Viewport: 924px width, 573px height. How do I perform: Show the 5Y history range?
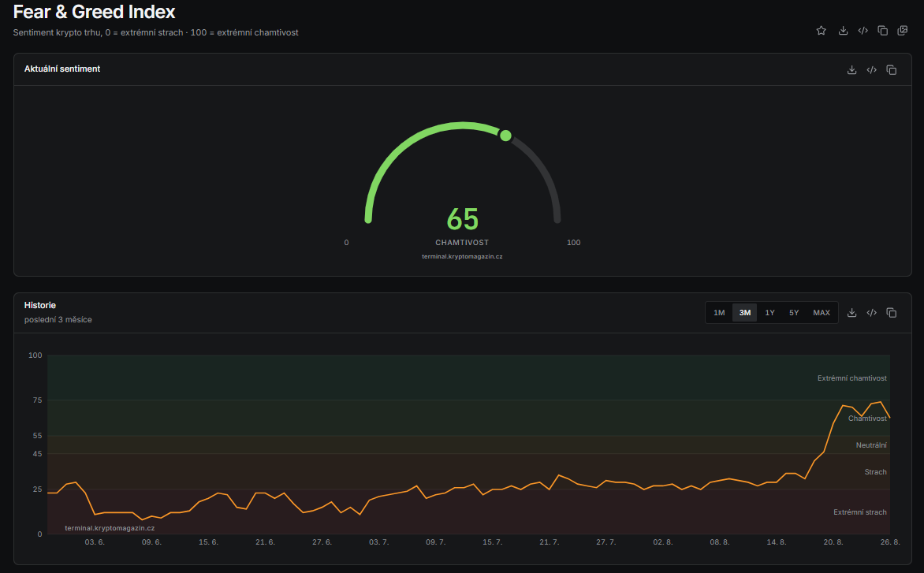point(794,313)
